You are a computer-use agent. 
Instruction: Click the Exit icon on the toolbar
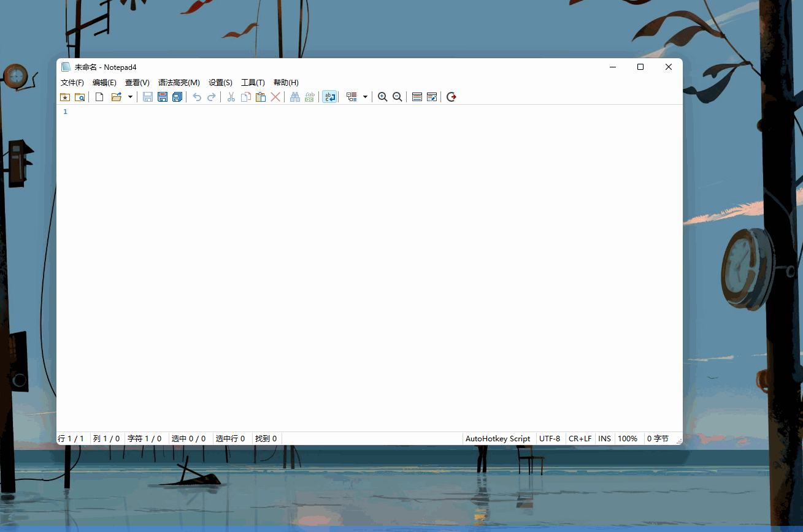coord(451,97)
